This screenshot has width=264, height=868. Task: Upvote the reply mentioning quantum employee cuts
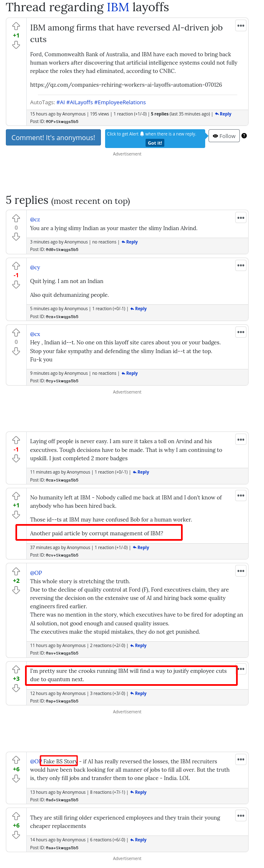[x=16, y=669]
